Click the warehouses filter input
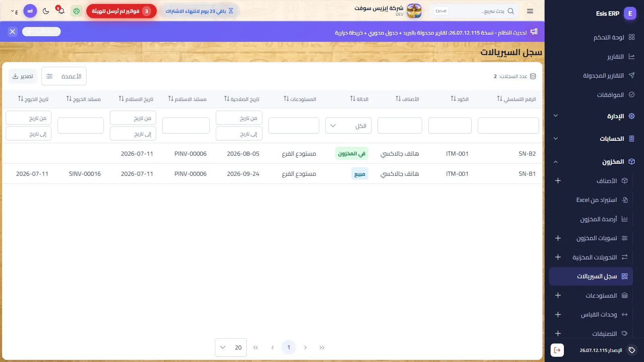 [294, 125]
